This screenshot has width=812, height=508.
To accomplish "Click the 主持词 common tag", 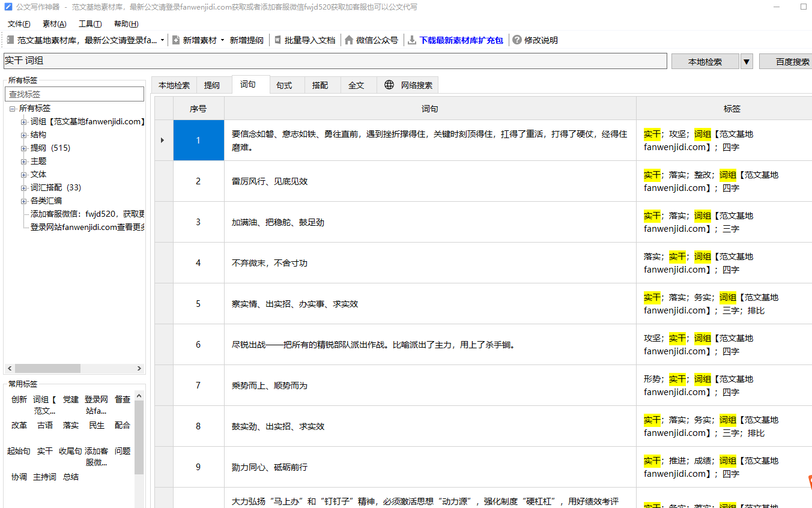I will click(x=45, y=477).
